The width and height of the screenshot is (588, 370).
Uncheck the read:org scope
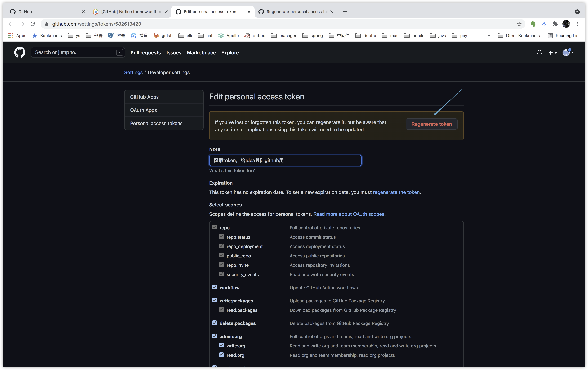pyautogui.click(x=221, y=355)
